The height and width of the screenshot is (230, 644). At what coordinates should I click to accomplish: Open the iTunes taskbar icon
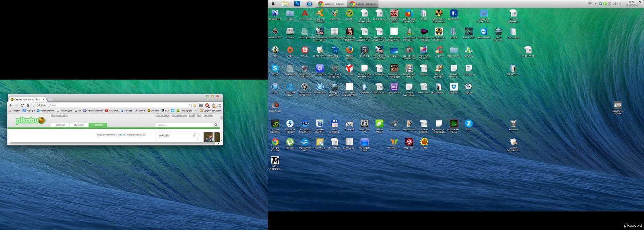click(x=309, y=4)
